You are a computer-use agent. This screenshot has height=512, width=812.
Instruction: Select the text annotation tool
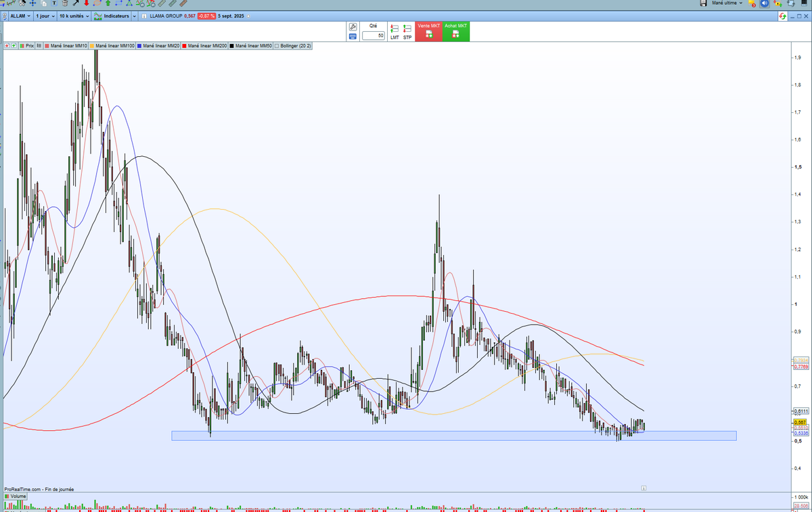tap(54, 3)
